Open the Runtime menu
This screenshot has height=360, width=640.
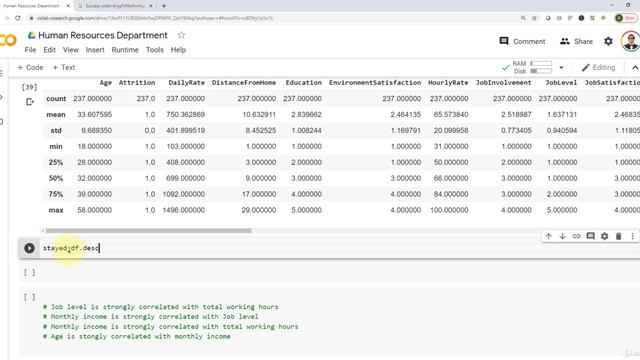click(125, 50)
